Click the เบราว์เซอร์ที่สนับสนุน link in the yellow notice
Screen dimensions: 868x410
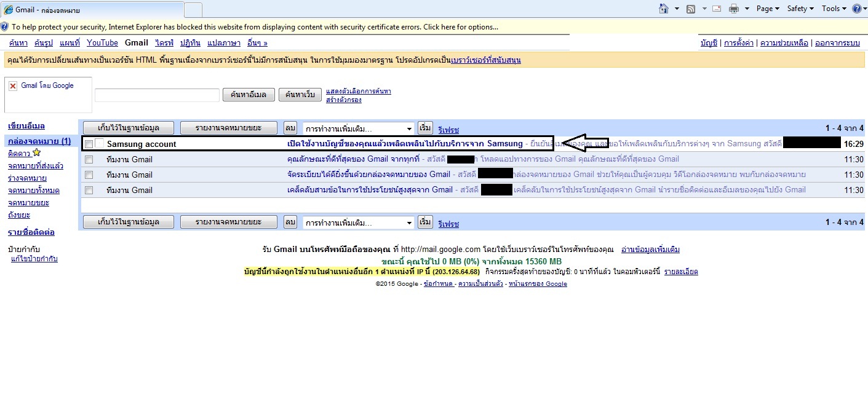(x=486, y=60)
